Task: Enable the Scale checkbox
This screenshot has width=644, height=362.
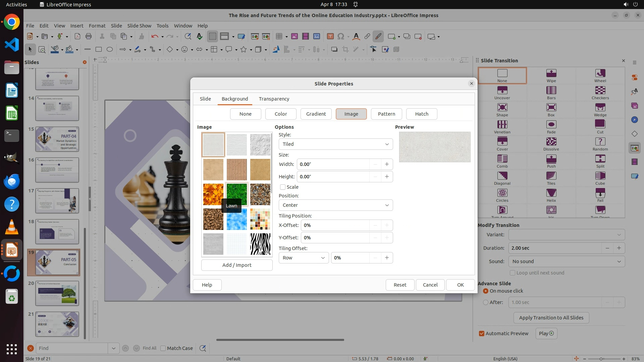Action: [x=283, y=187]
